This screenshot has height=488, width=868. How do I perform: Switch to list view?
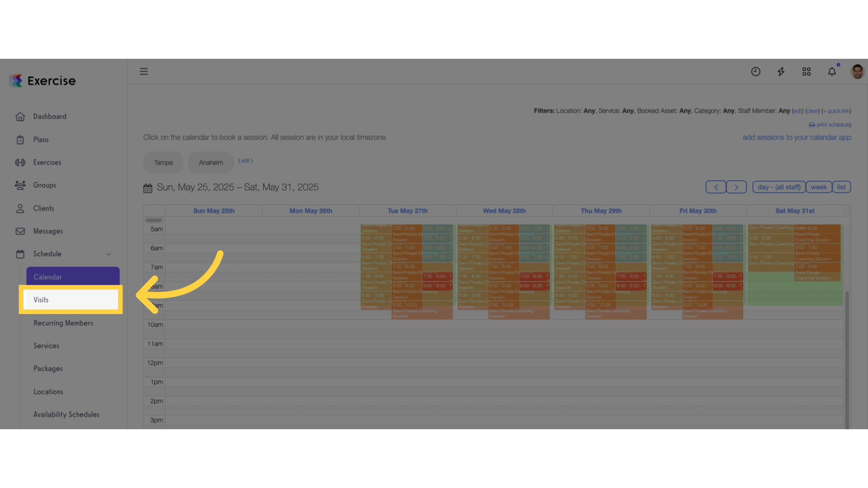[841, 187]
